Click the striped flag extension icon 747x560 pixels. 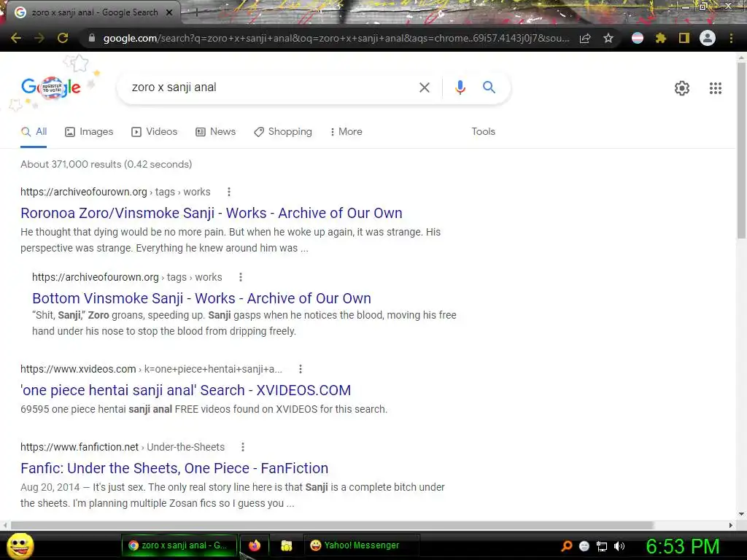click(638, 38)
